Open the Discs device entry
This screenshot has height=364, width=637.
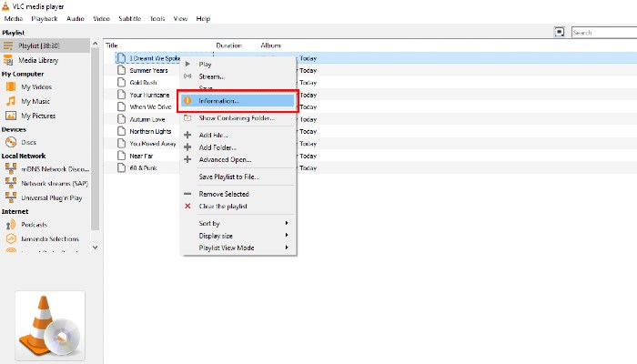click(x=28, y=142)
